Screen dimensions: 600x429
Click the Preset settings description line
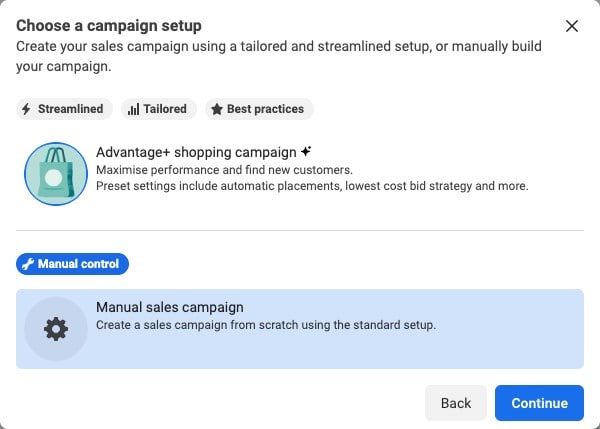[312, 186]
